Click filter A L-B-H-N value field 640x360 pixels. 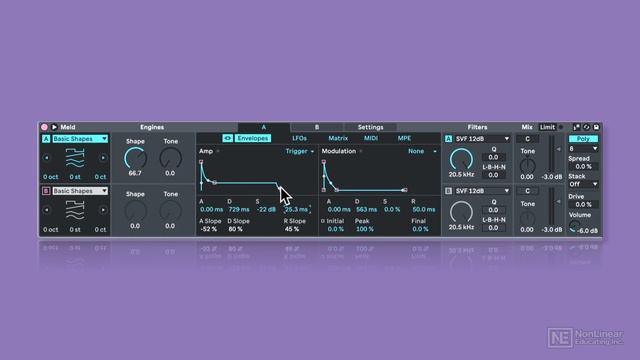click(493, 175)
